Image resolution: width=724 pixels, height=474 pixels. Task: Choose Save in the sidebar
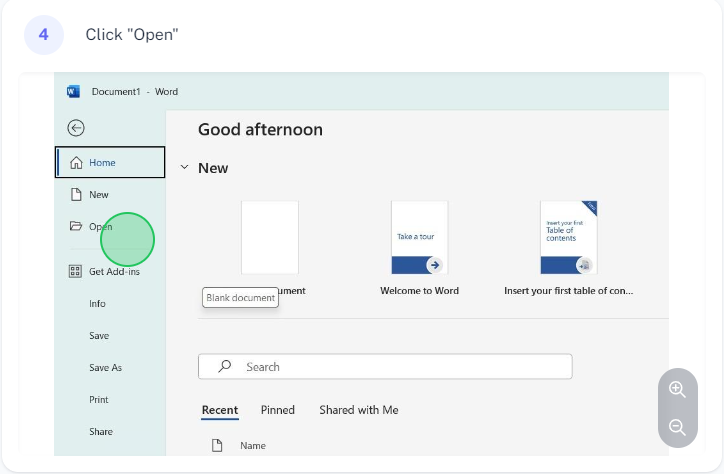click(x=110, y=336)
